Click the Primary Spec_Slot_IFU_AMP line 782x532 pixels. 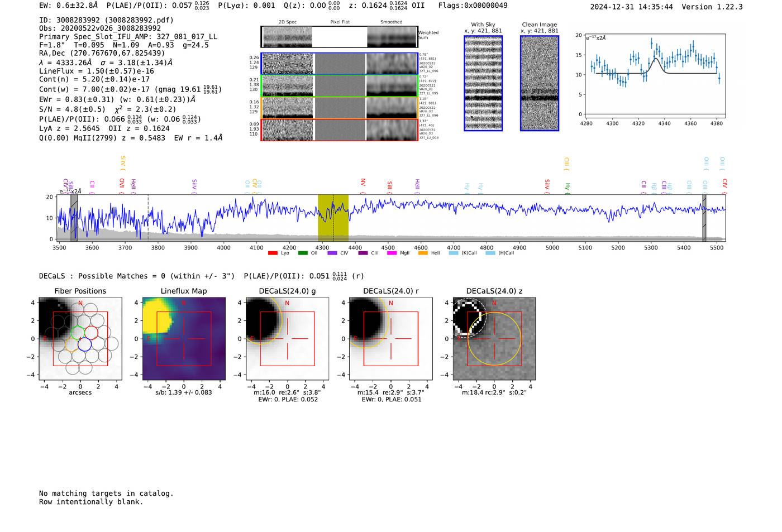(x=128, y=37)
